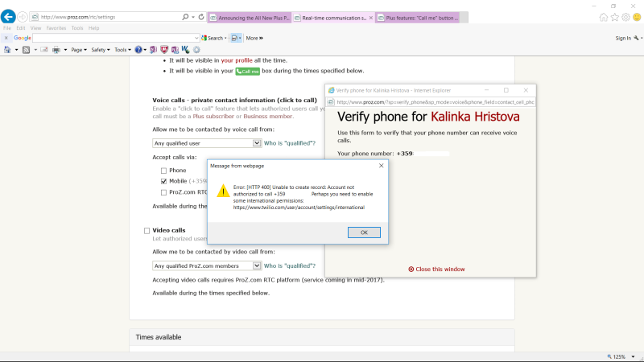Open the View menu
Screen dimensions: 644x362
[x=35, y=28]
